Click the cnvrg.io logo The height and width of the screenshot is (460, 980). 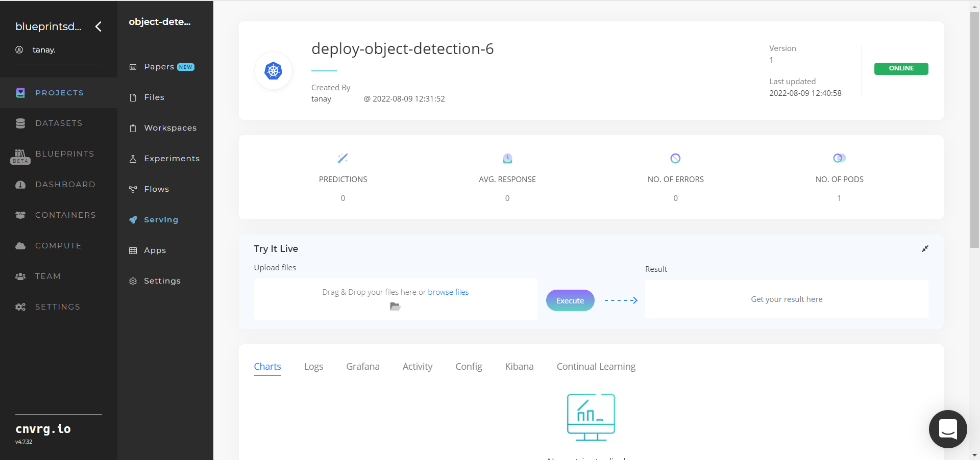[x=43, y=429]
